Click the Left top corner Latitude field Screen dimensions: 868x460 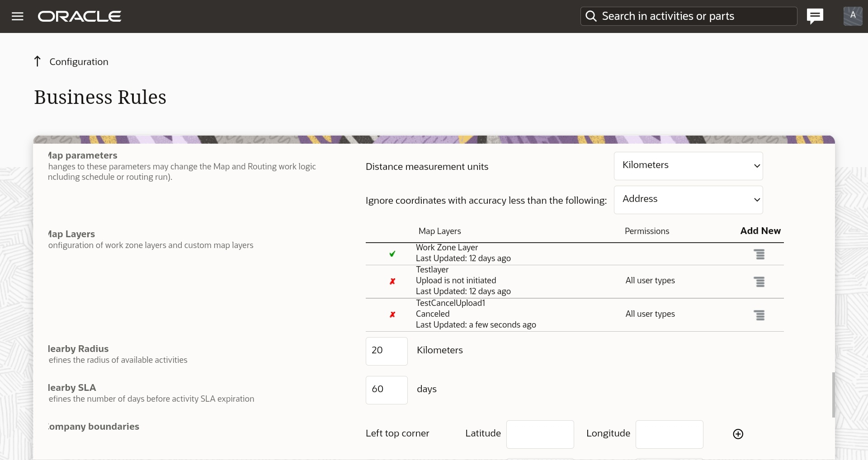[x=540, y=434]
